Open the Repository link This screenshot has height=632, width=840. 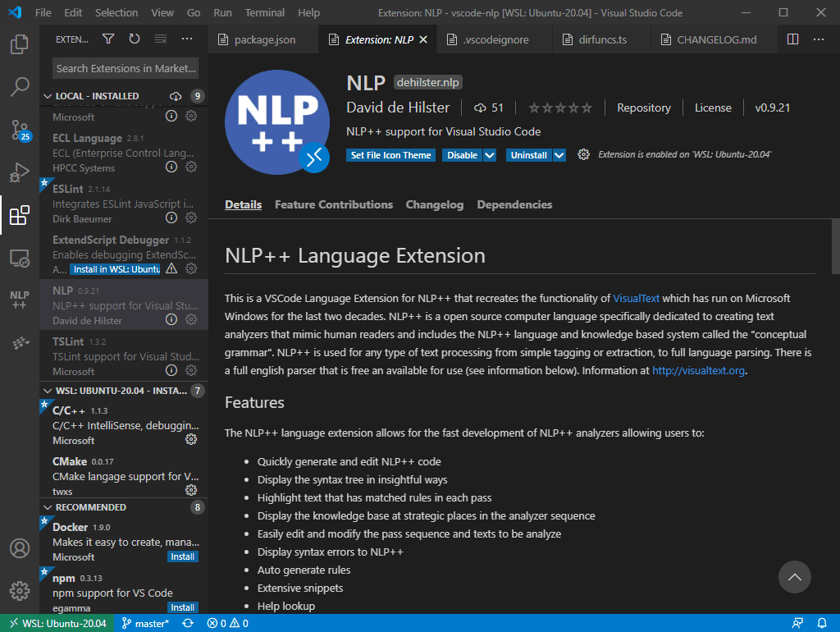click(x=643, y=108)
